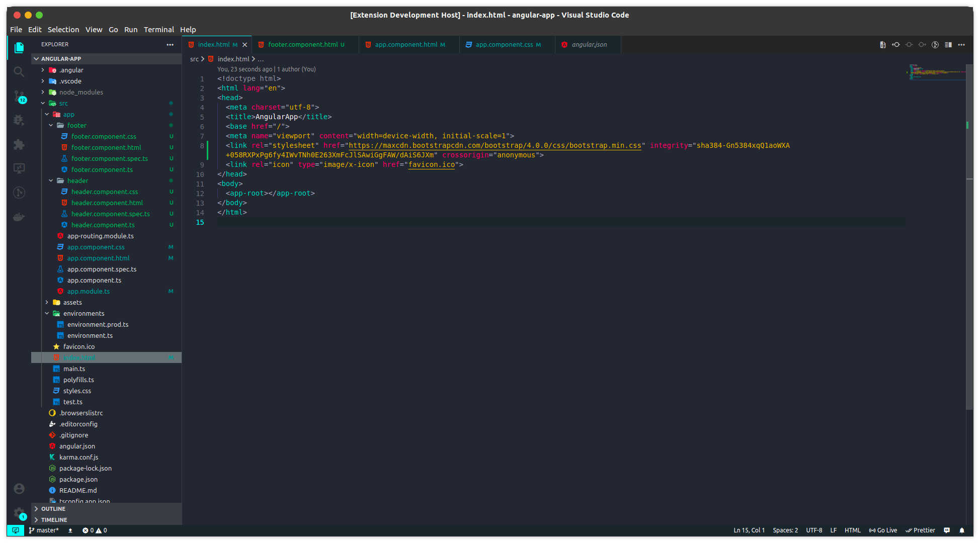
Task: Open the Accounts icon in activity bar
Action: 19,489
